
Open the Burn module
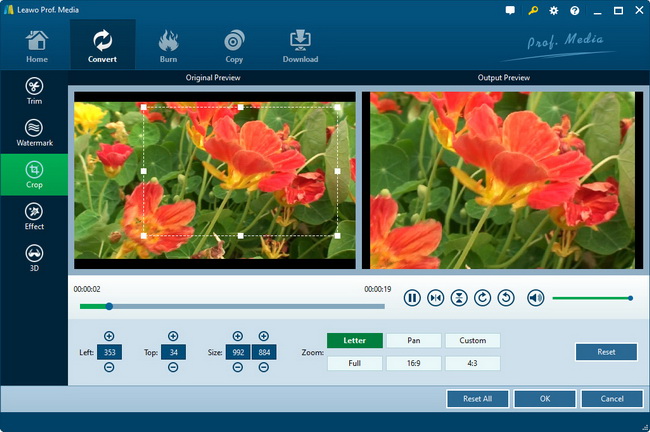168,46
